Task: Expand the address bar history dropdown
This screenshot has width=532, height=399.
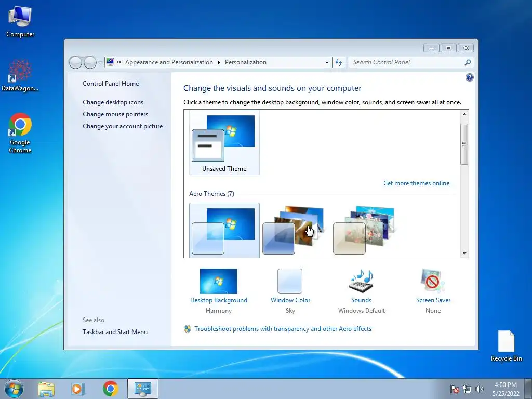Action: (327, 62)
